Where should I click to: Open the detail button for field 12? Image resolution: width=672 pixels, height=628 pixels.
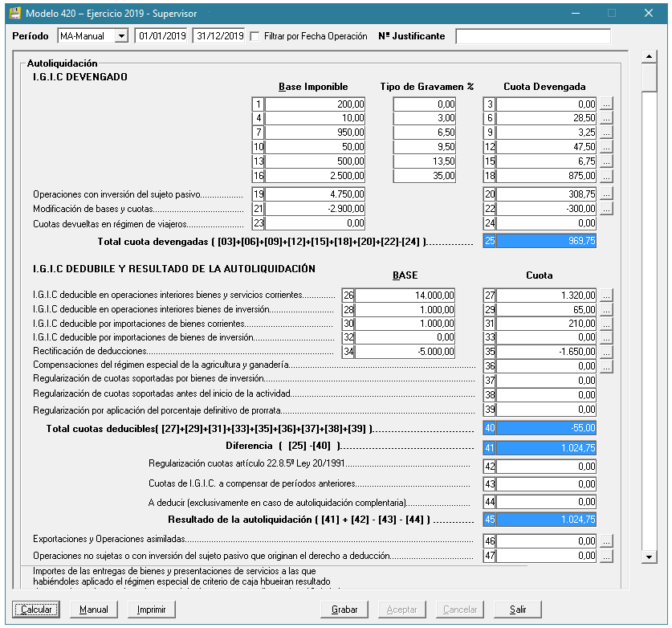(606, 147)
